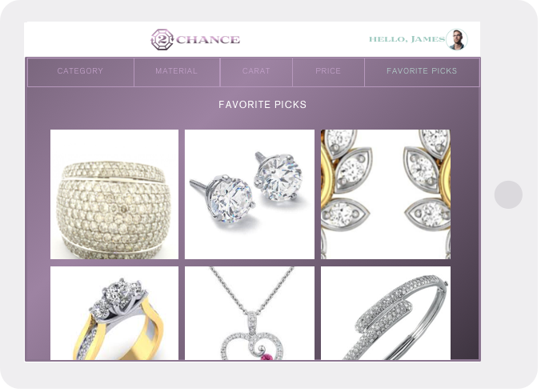
Task: Tap the tablet home button
Action: tap(508, 194)
